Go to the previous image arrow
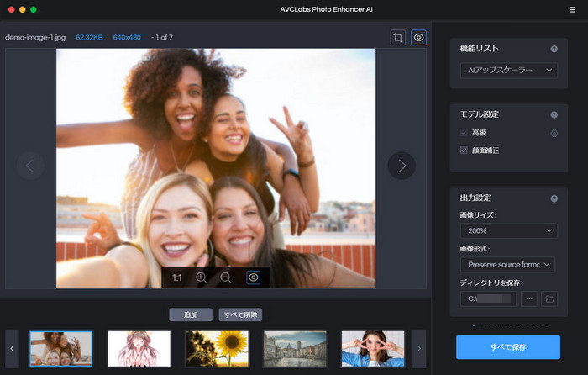The image size is (588, 375). pyautogui.click(x=30, y=166)
